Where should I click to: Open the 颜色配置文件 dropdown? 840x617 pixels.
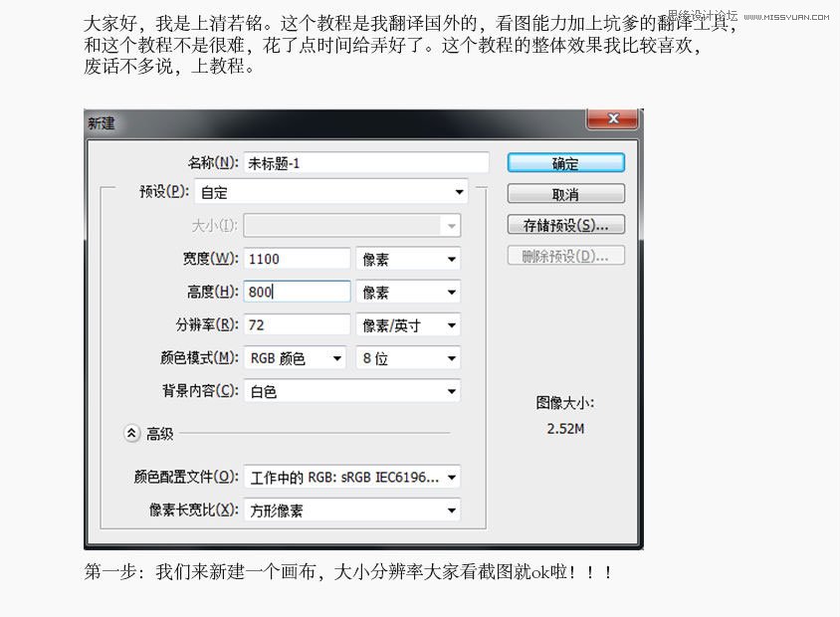(x=352, y=477)
